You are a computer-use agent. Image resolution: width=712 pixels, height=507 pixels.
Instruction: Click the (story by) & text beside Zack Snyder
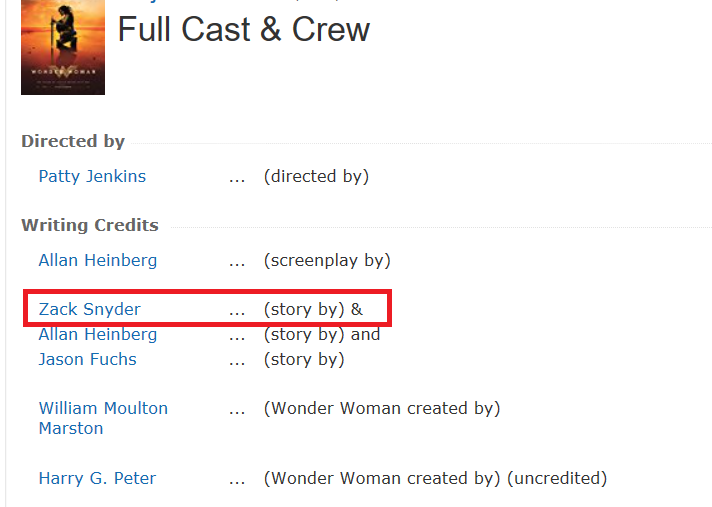313,309
